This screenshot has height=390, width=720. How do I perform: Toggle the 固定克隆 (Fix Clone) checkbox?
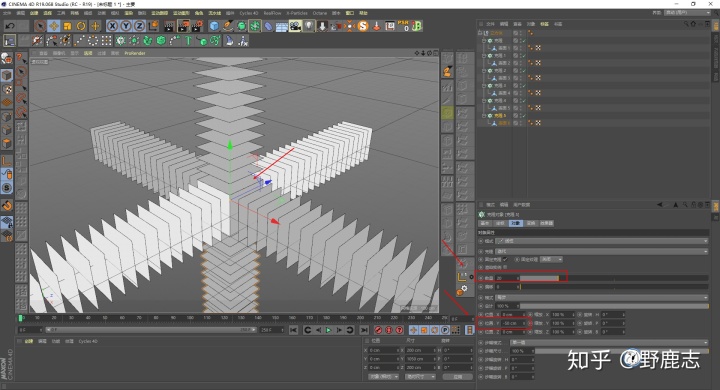click(x=505, y=260)
